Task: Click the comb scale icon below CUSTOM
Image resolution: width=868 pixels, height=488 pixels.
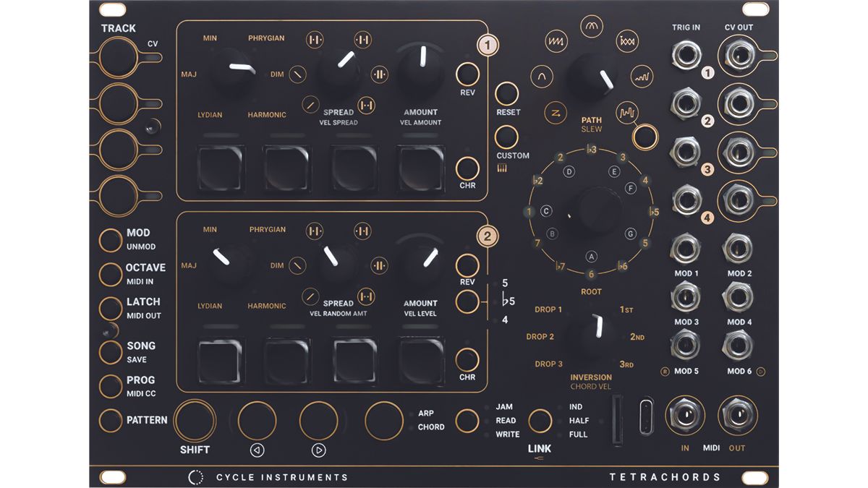Action: click(x=504, y=166)
